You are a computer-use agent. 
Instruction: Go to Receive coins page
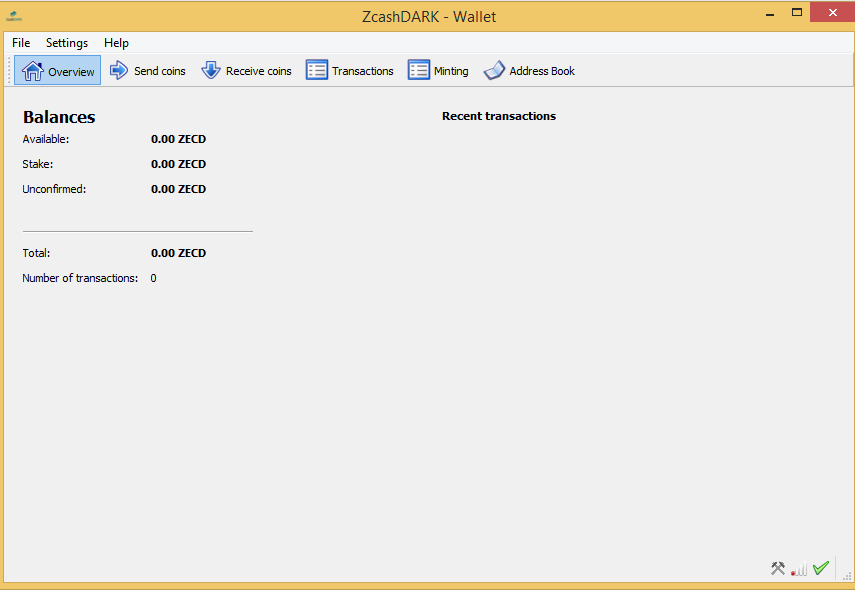tap(246, 70)
